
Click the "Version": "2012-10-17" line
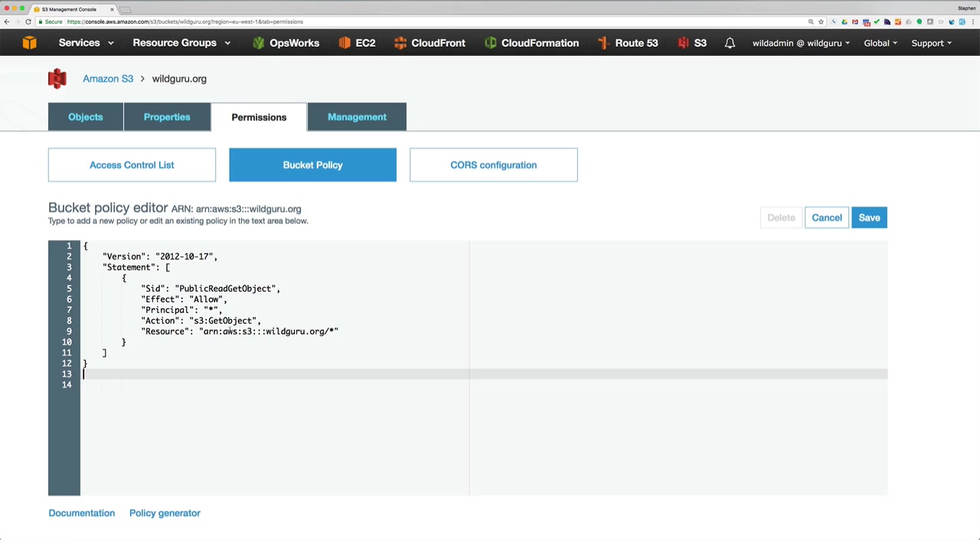[160, 256]
